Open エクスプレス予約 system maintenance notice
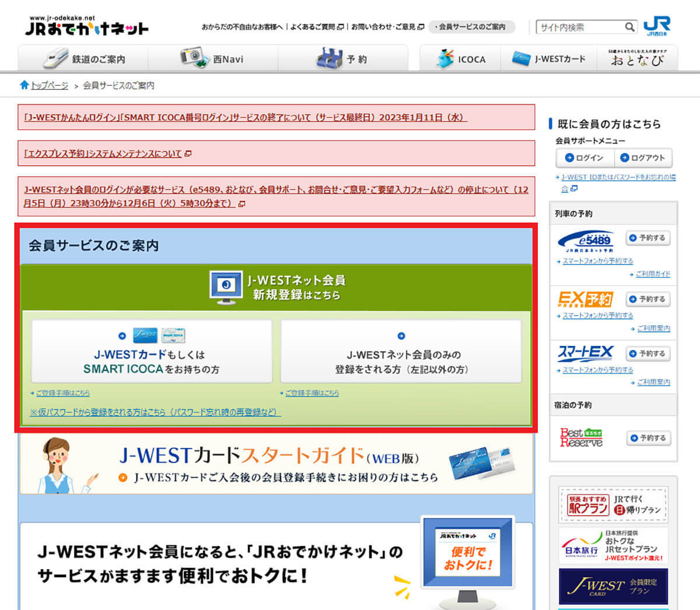The image size is (700, 610). (103, 154)
